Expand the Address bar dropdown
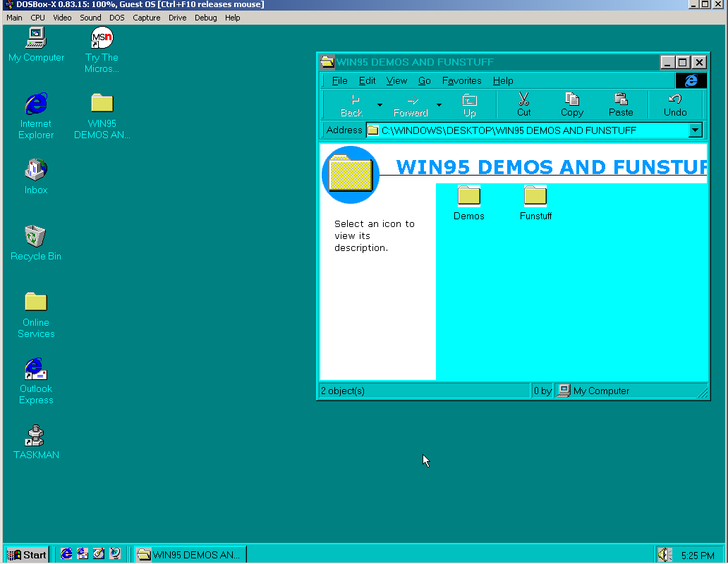 [x=695, y=130]
